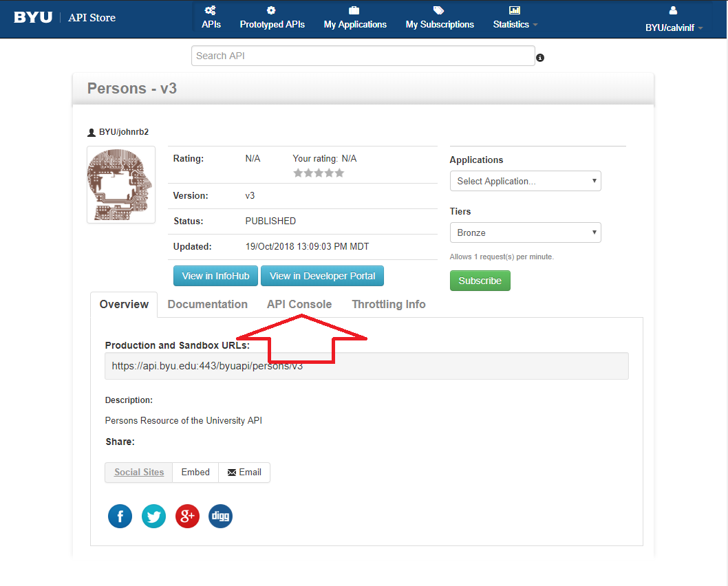Click the Persons API head thumbnail
This screenshot has width=728, height=586.
click(121, 184)
